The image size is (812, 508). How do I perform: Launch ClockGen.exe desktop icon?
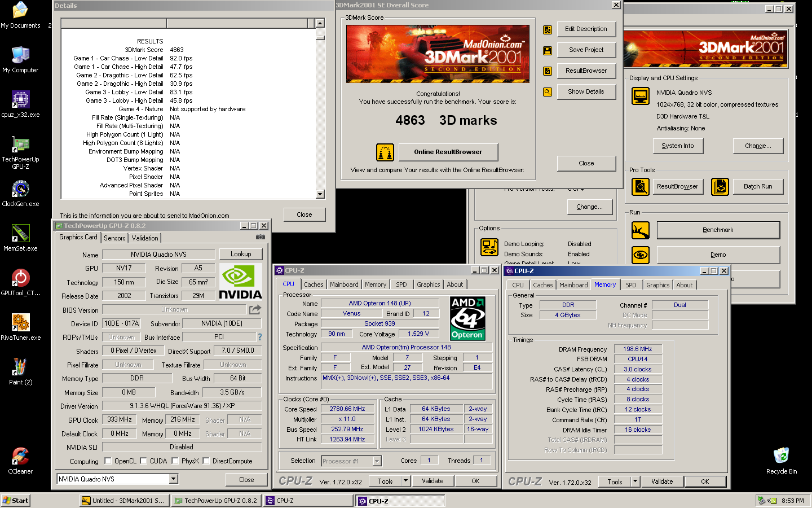(20, 194)
